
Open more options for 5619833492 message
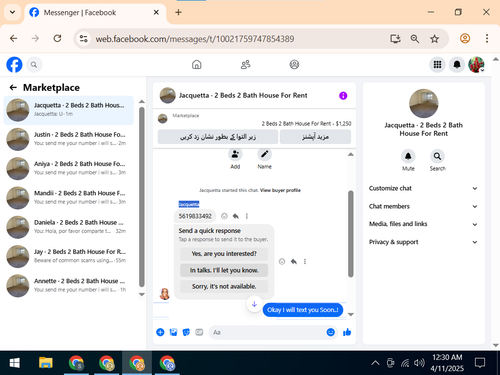click(247, 216)
